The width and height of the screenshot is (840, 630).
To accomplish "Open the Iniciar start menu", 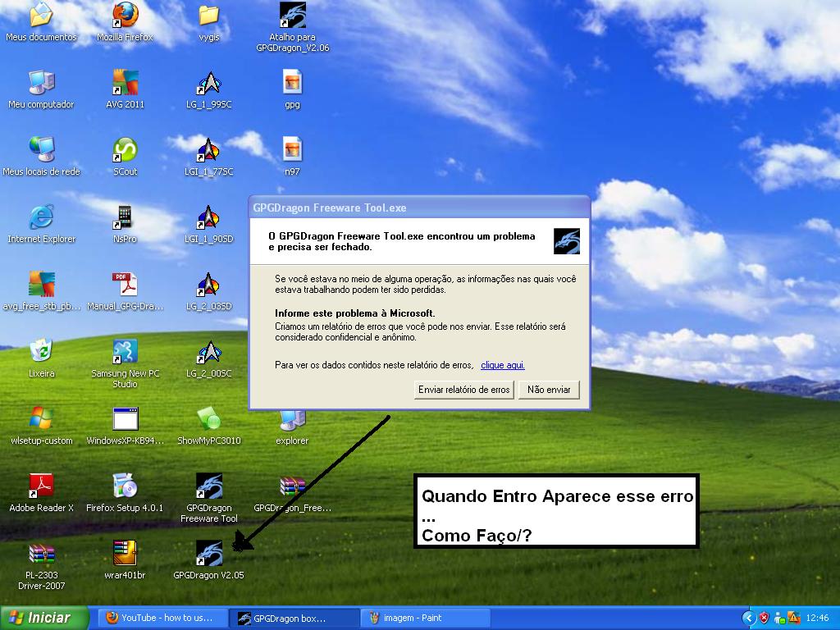I will click(43, 618).
